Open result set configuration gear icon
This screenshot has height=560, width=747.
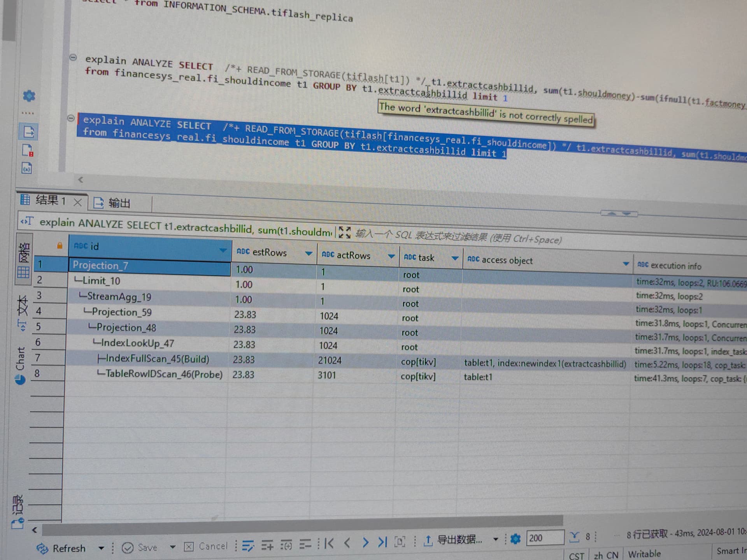pyautogui.click(x=515, y=539)
